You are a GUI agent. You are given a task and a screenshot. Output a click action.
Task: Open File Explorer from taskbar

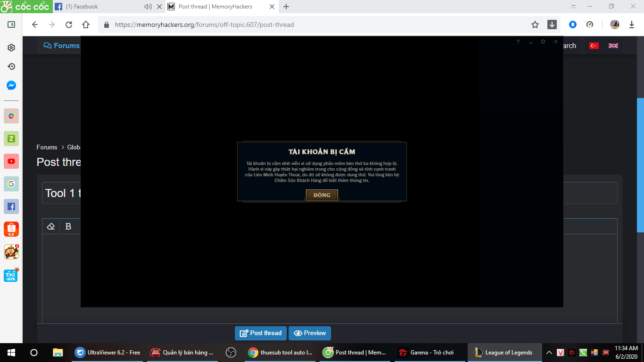[58, 352]
